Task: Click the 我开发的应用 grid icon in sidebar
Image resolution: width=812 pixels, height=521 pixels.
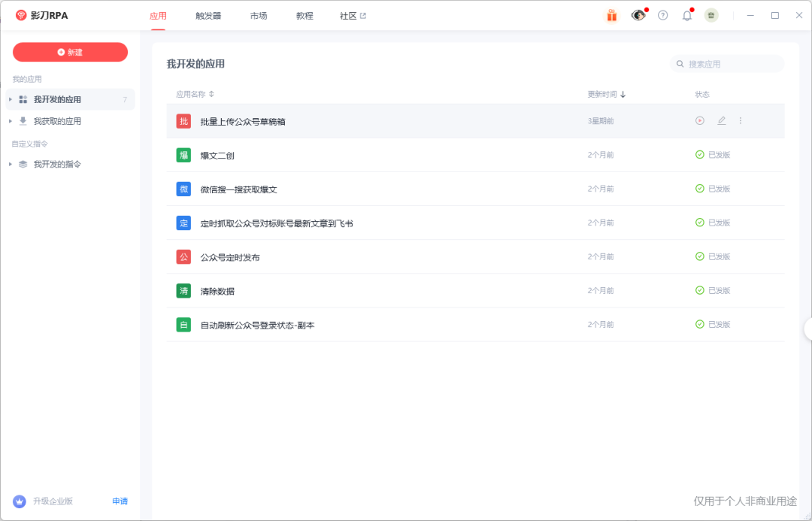Action: (23, 99)
